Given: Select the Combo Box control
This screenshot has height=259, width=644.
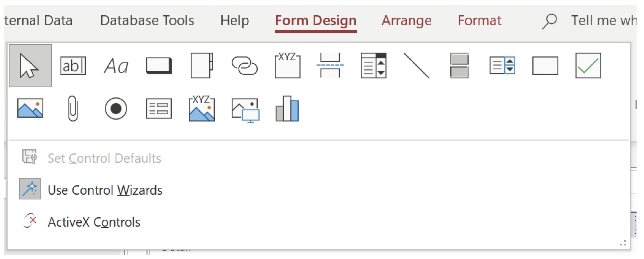Looking at the screenshot, I should point(374,66).
